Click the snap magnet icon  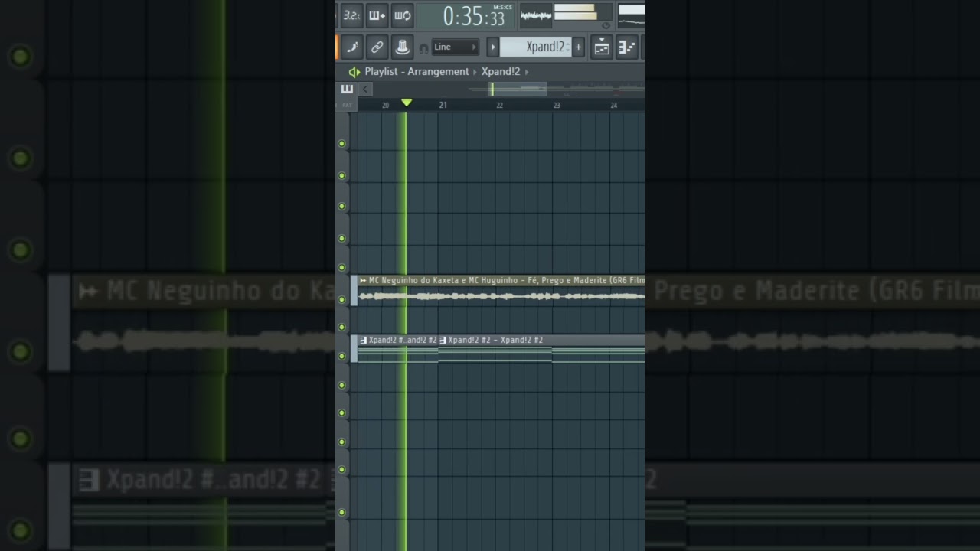(423, 47)
